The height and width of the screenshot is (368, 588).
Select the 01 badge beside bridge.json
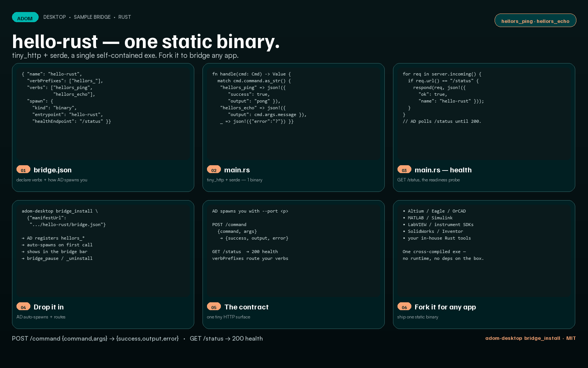[x=23, y=169]
